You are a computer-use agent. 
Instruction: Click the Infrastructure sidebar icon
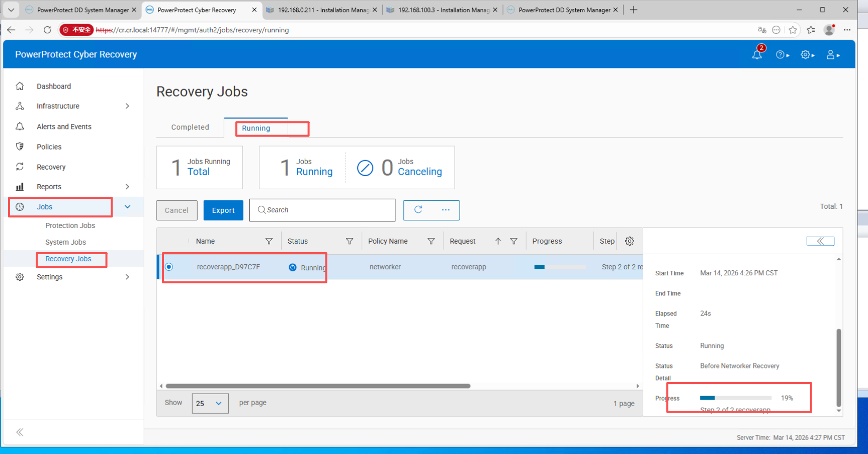[20, 106]
